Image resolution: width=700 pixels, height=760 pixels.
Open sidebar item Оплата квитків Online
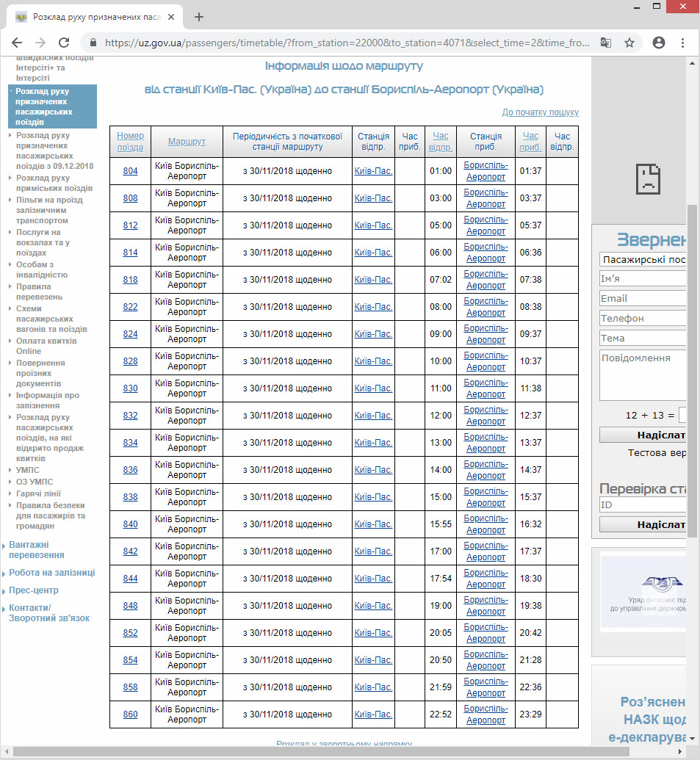[46, 346]
